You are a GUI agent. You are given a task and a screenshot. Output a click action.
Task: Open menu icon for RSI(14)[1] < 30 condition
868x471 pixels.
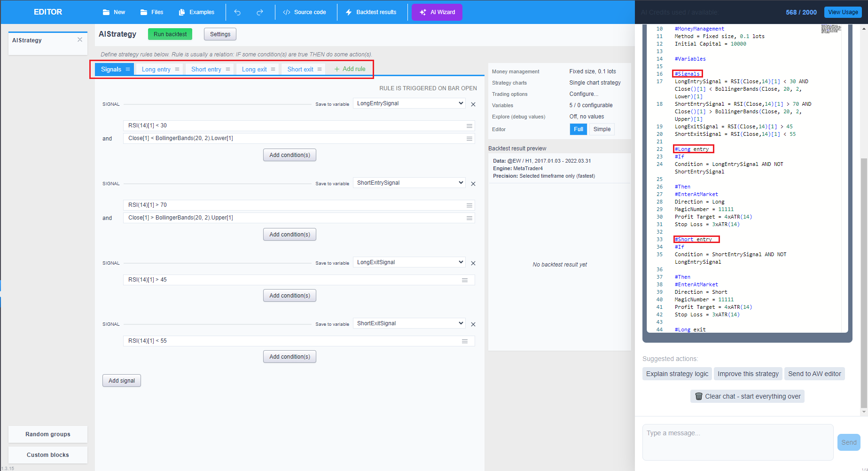[469, 126]
